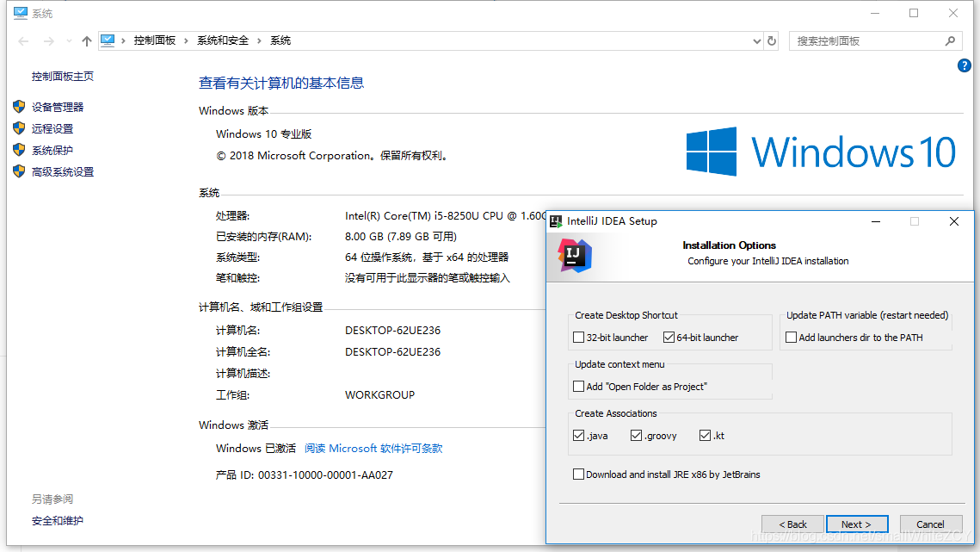
Task: Open the blue help question mark
Action: coord(964,65)
